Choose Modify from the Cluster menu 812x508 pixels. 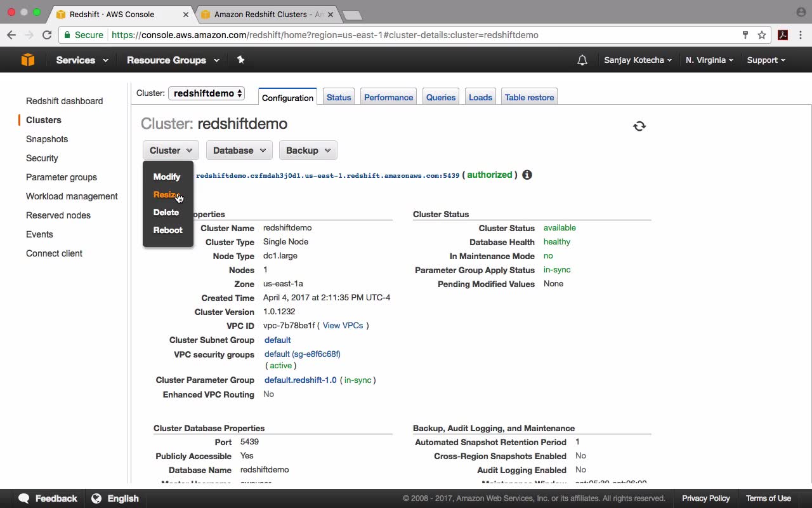click(167, 177)
